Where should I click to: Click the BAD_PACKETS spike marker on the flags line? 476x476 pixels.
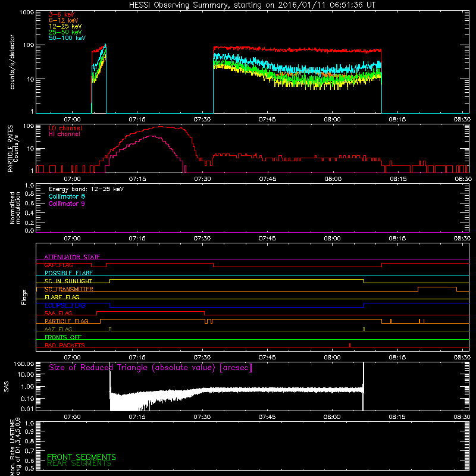350,345
